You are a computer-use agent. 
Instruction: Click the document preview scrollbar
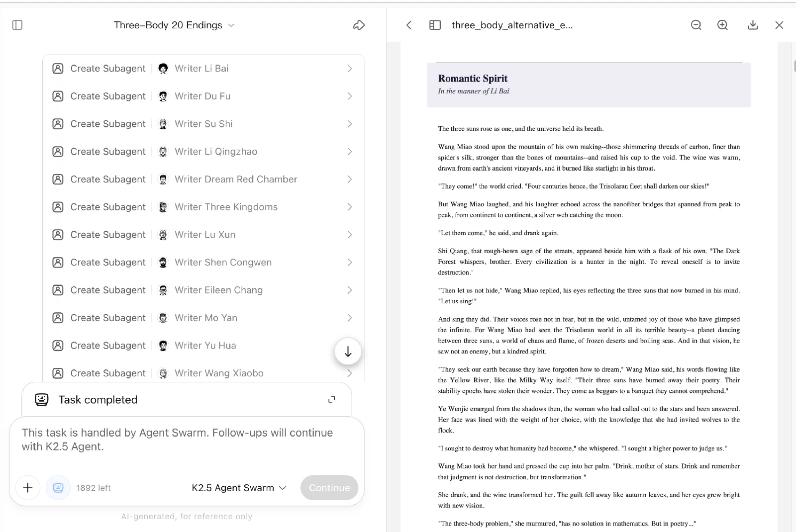point(794,66)
